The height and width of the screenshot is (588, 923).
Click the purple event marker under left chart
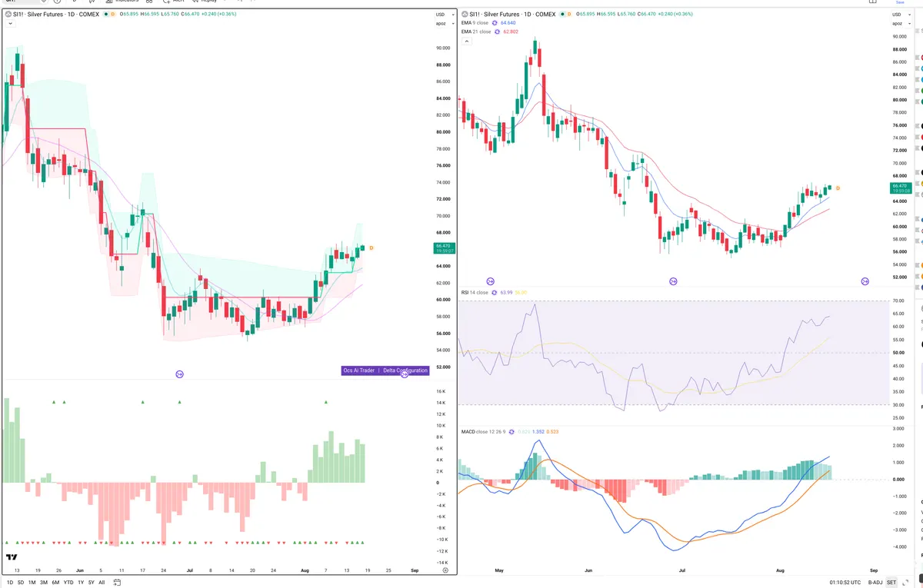(x=179, y=374)
